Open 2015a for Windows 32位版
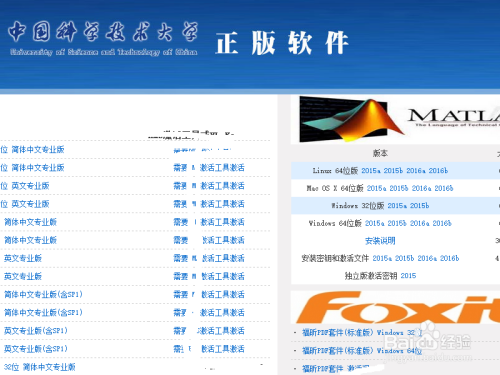Screen dimensions: 500x375 click(397, 206)
